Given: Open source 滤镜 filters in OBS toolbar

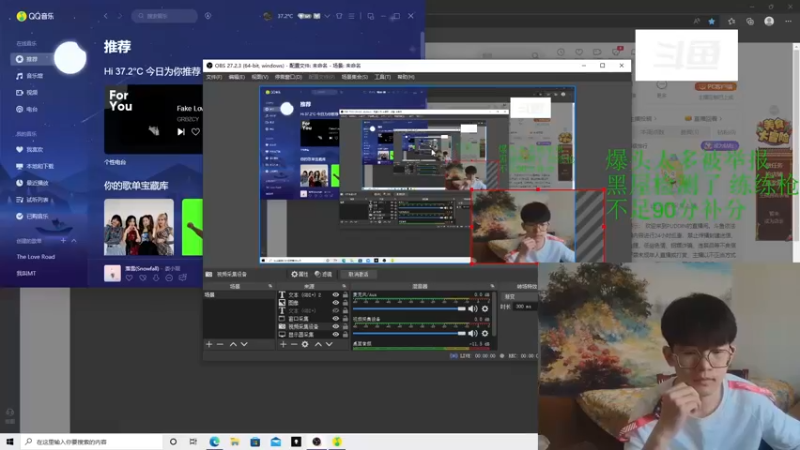Looking at the screenshot, I should [x=323, y=274].
